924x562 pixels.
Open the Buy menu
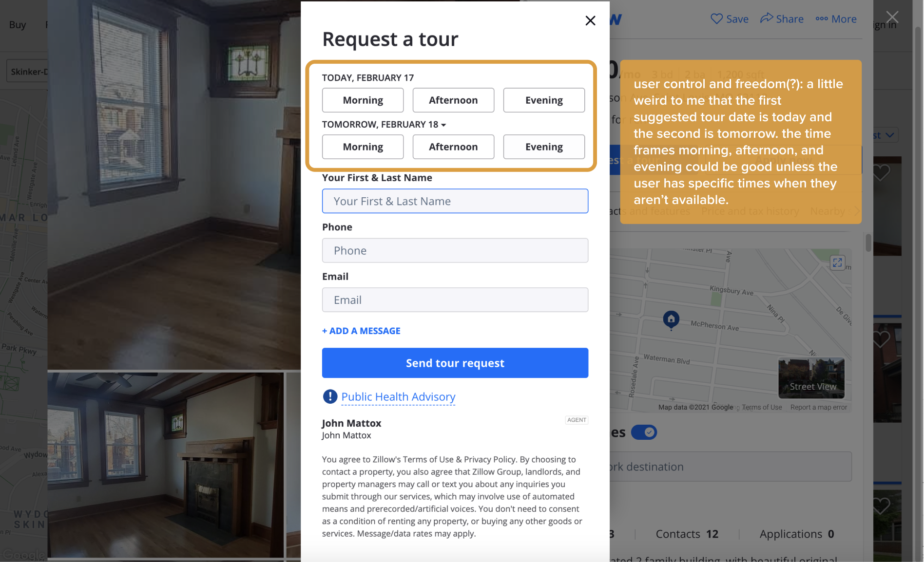pyautogui.click(x=18, y=24)
